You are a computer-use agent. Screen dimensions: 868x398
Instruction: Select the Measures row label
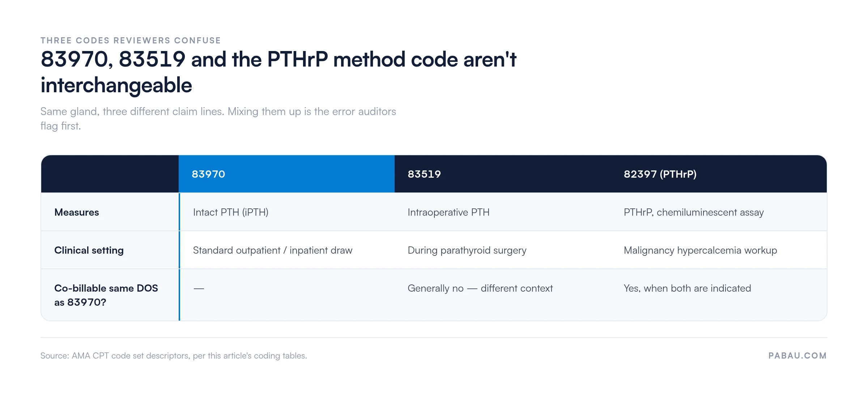point(77,212)
